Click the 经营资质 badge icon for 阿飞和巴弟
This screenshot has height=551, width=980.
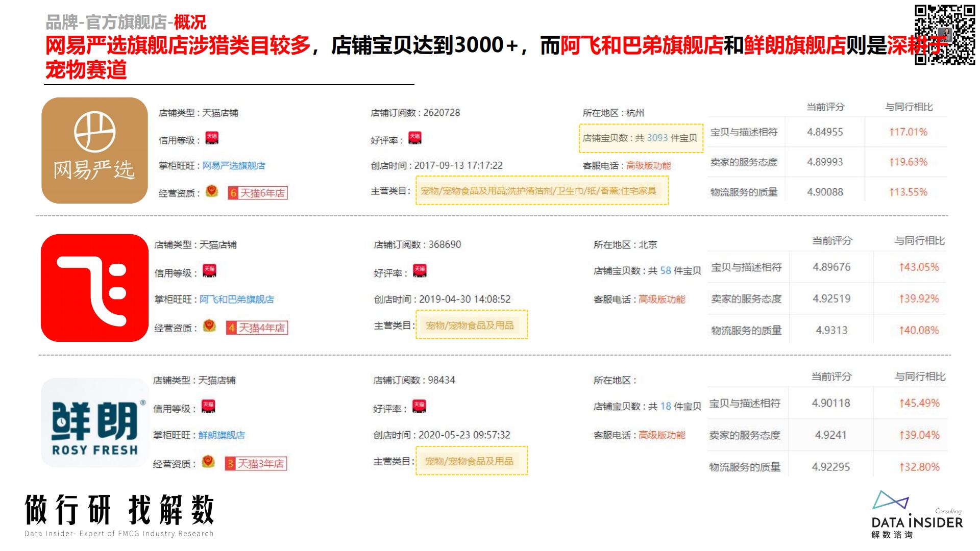[209, 325]
